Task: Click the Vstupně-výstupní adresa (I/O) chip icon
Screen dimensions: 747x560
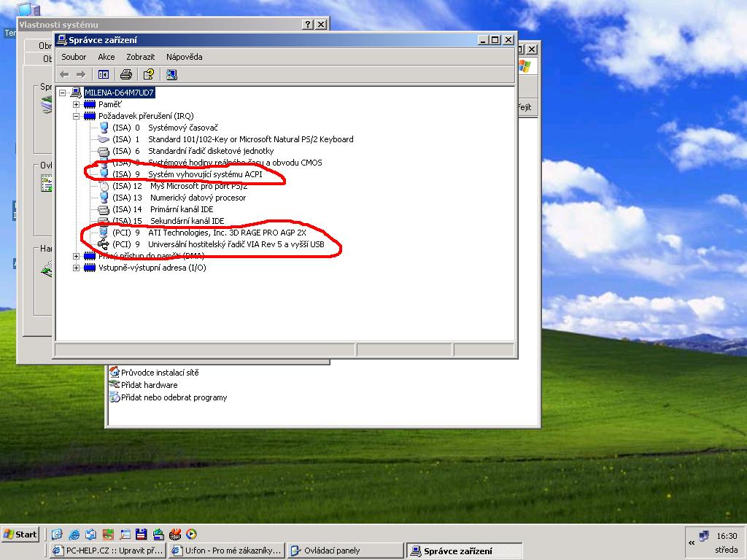Action: pyautogui.click(x=90, y=268)
